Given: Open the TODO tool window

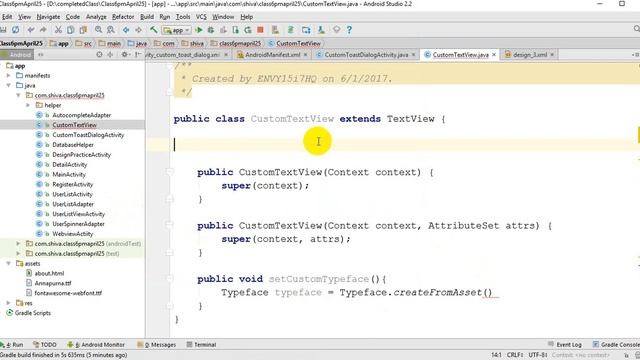Looking at the screenshot, I should (44, 344).
